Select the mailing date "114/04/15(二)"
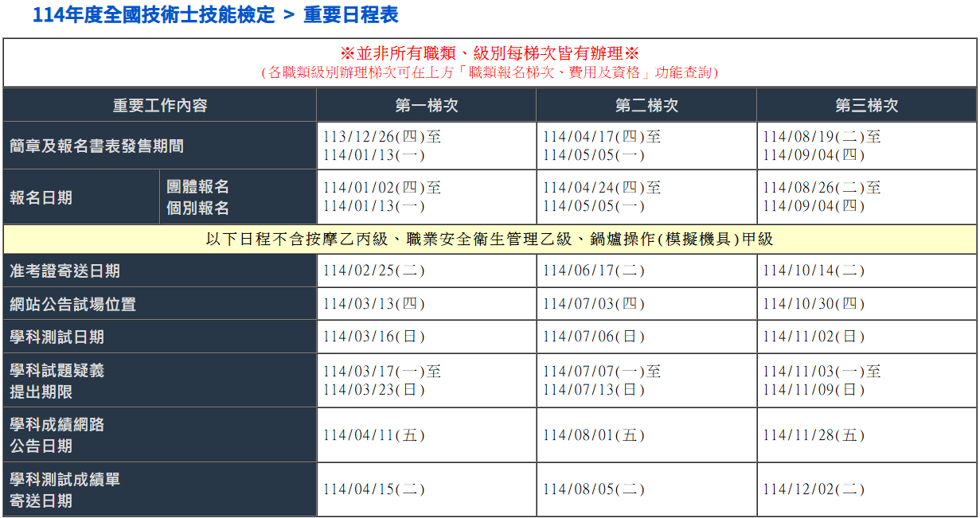The width and height of the screenshot is (980, 518). click(374, 489)
